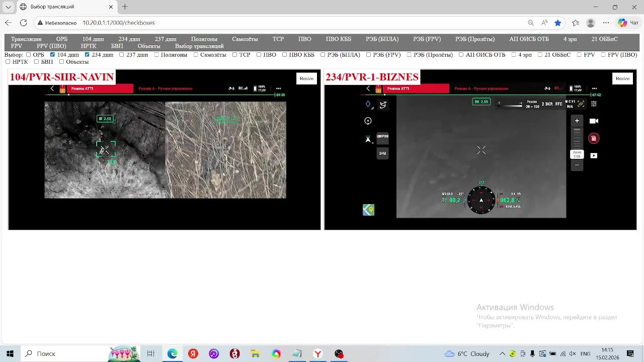
Task: Check the Полигоны checkbox
Action: point(156,55)
